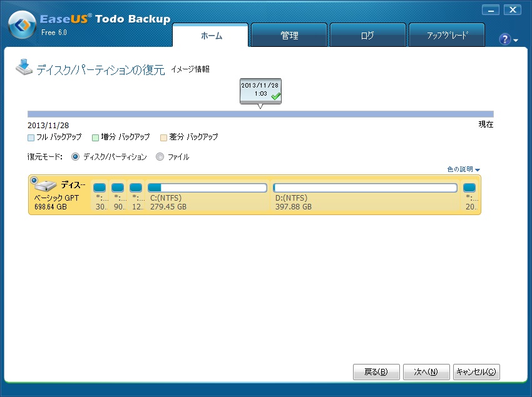Screen dimensions: 532x397
Task: Click the 差分 バックアップ legend swatch
Action: [163, 138]
